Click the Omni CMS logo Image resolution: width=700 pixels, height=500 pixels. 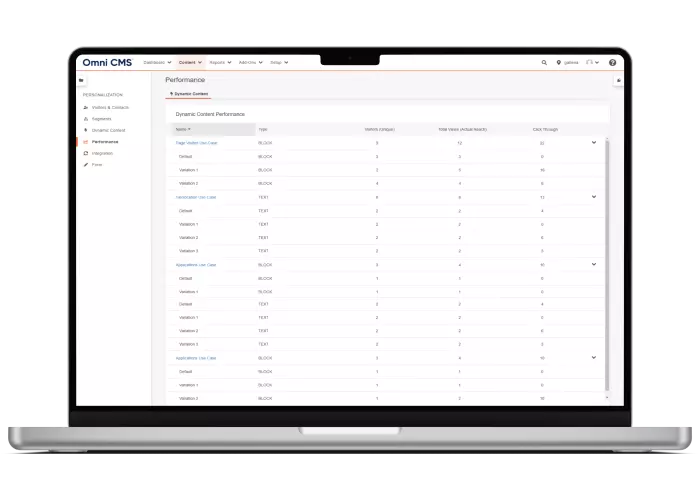coord(107,62)
